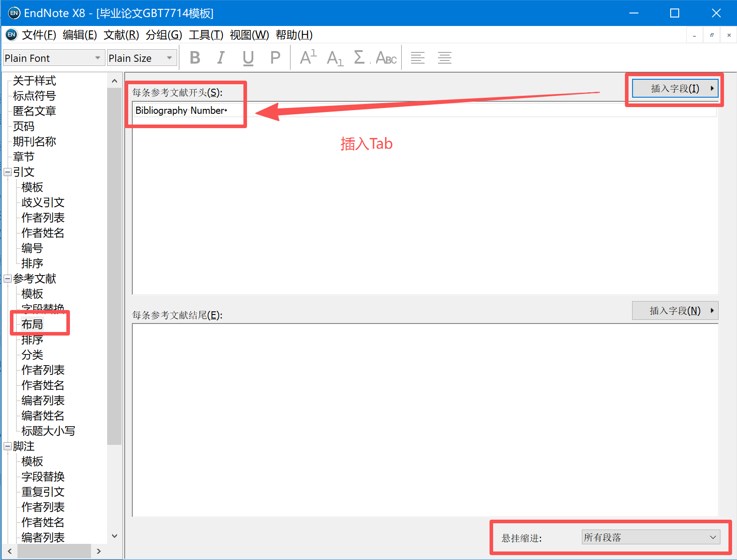The width and height of the screenshot is (737, 560).
Task: Select 标点符号 in the tree
Action: (35, 96)
